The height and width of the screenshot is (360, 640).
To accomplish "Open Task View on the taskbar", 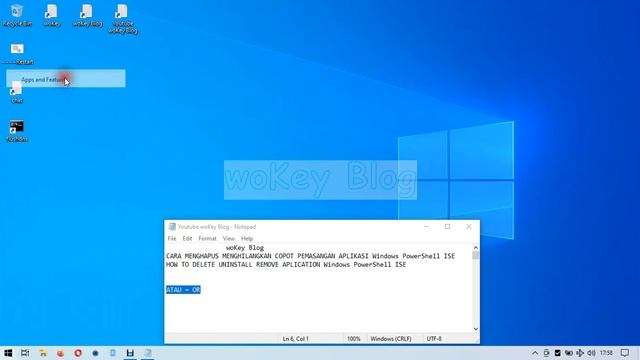I will [25, 353].
